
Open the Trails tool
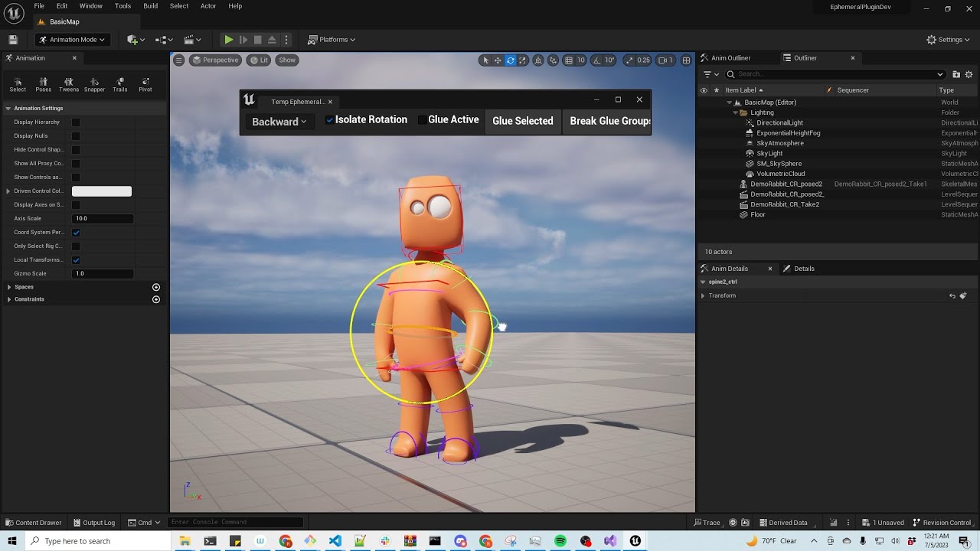pos(120,84)
